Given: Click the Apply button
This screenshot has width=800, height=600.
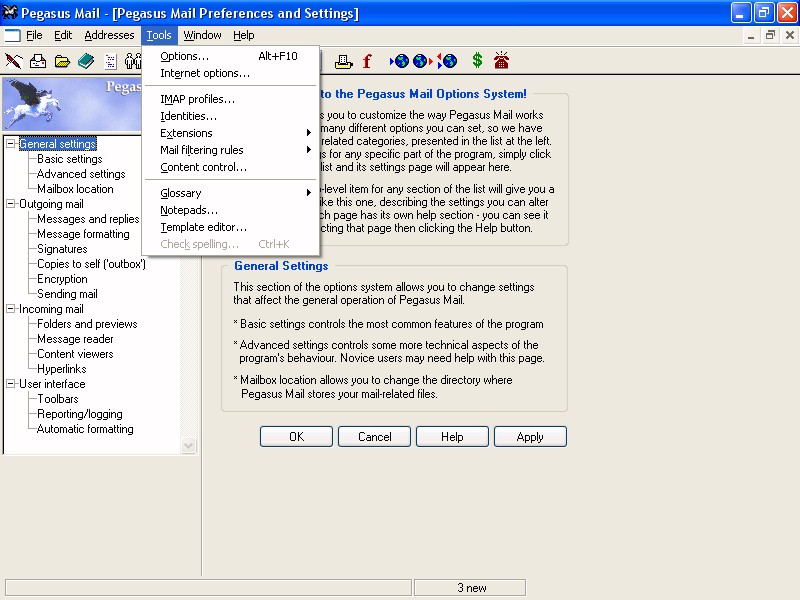Looking at the screenshot, I should point(531,437).
